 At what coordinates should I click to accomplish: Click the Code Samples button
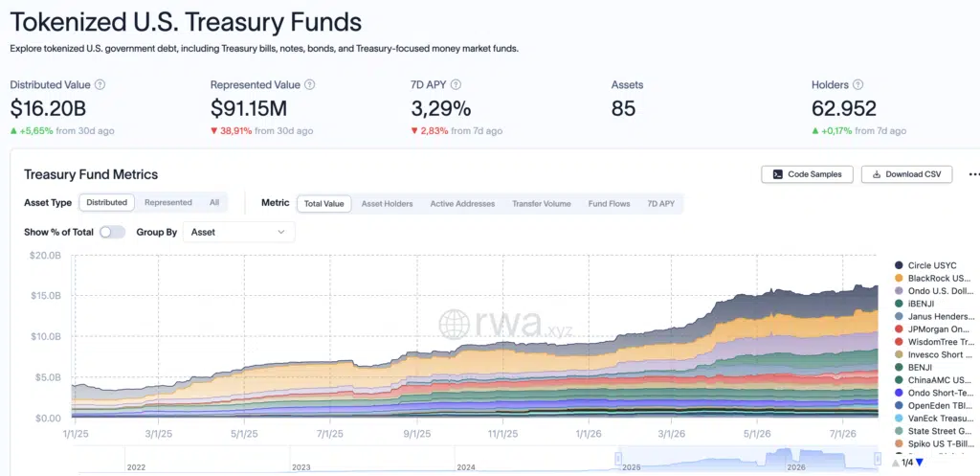point(807,174)
